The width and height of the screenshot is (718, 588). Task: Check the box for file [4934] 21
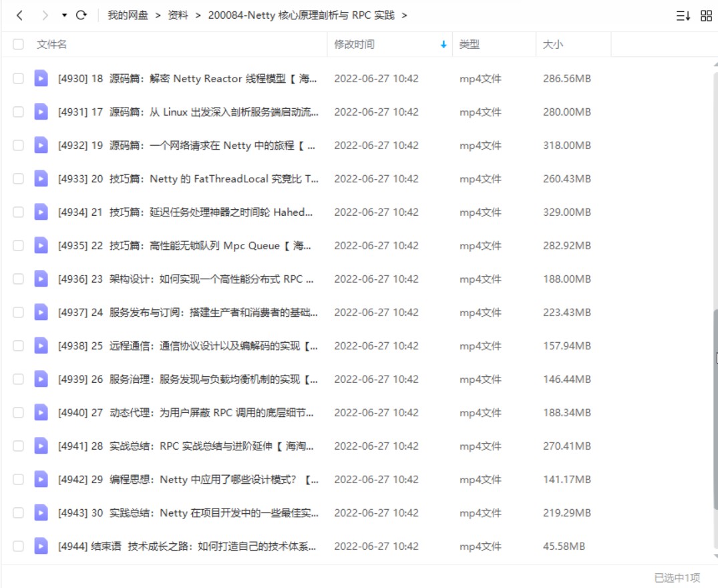point(18,212)
